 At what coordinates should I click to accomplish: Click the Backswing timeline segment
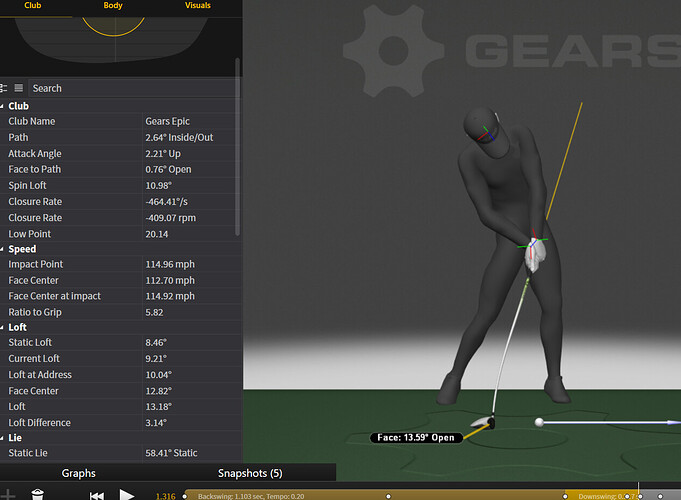(375, 496)
